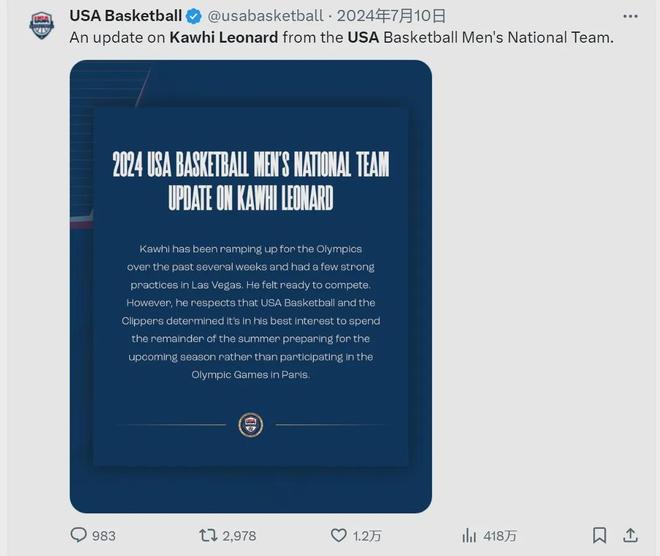Viewport: 660px width, 556px height.
Task: Click the USA Basketball profile avatar
Action: (42, 25)
